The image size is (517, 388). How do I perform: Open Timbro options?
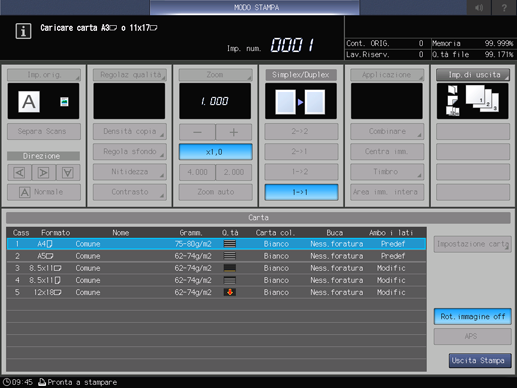(x=387, y=172)
